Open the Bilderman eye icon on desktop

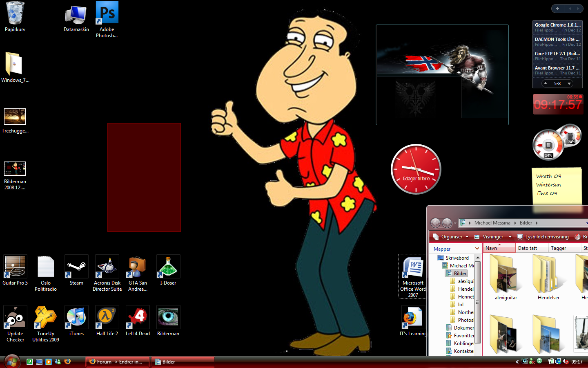[168, 321]
